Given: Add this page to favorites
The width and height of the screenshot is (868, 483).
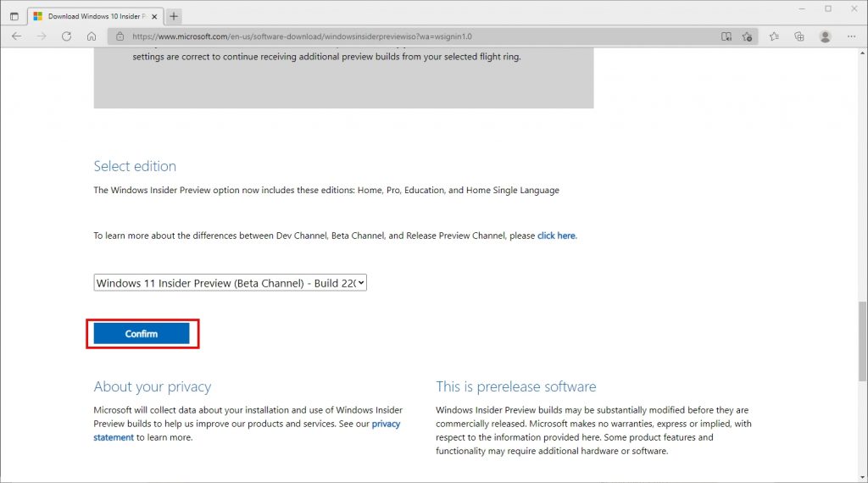Looking at the screenshot, I should coord(748,36).
